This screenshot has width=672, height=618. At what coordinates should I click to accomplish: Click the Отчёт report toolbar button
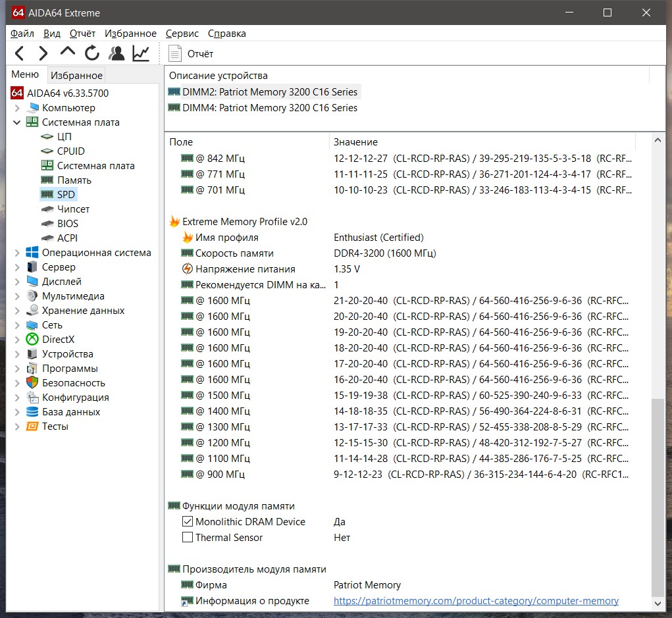tap(192, 54)
